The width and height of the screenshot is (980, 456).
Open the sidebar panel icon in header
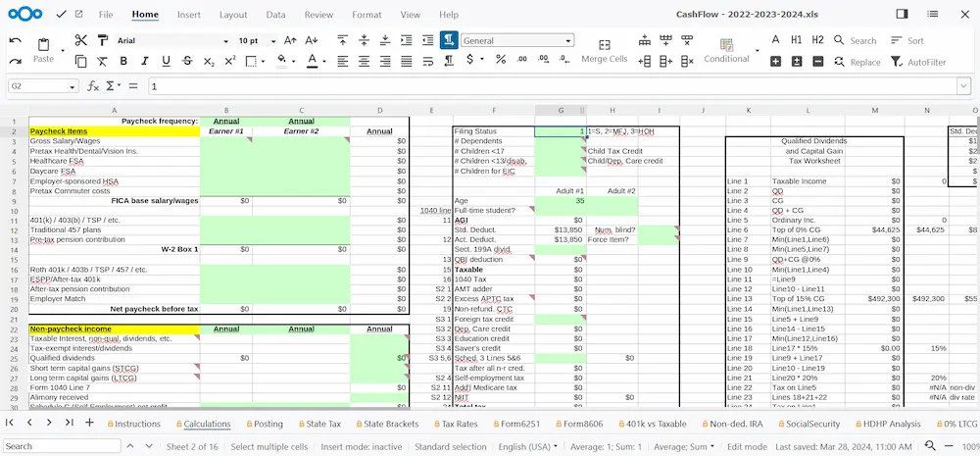coord(902,15)
